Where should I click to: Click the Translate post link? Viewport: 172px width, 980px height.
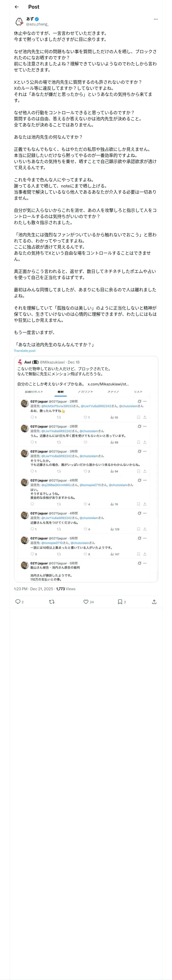point(25,351)
